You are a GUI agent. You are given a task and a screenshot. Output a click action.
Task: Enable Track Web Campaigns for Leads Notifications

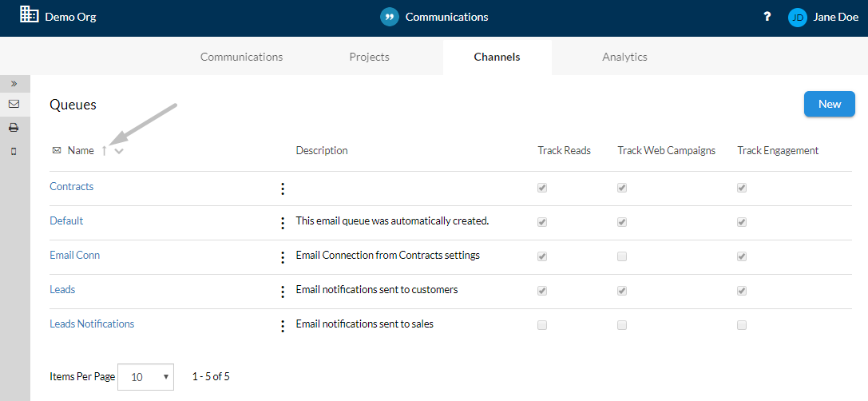pos(622,325)
